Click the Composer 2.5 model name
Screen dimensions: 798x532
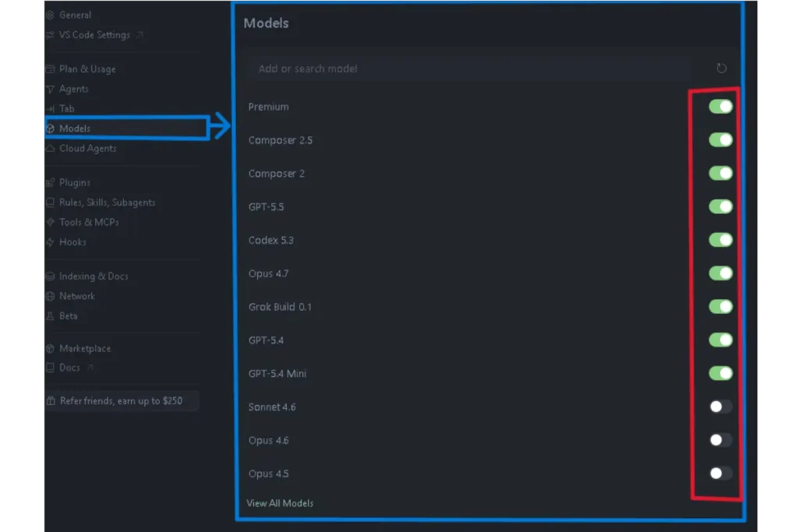click(x=281, y=140)
